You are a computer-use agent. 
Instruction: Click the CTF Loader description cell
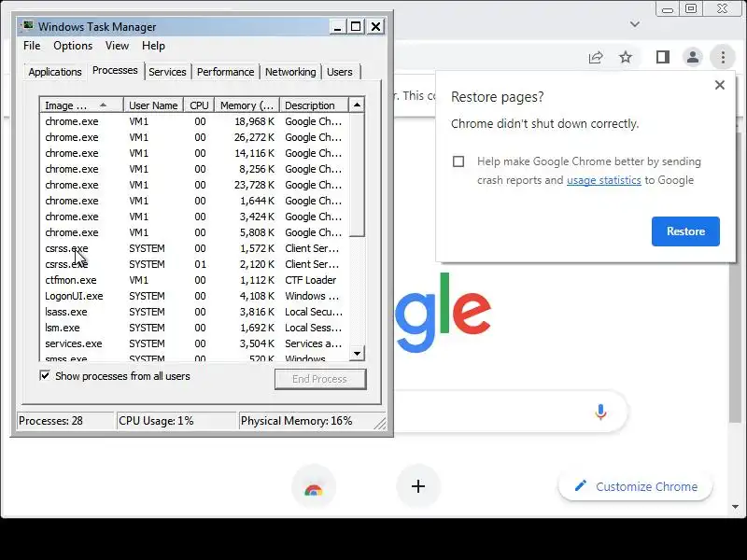point(311,280)
